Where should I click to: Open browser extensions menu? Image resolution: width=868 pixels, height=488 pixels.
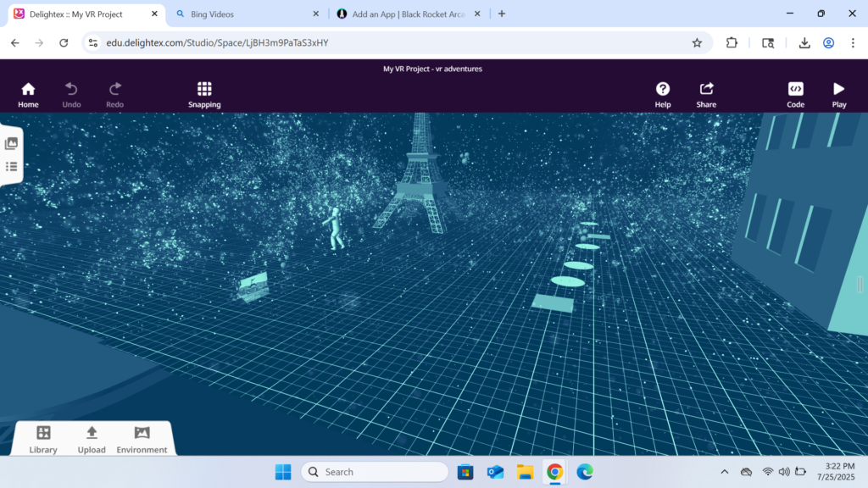732,42
